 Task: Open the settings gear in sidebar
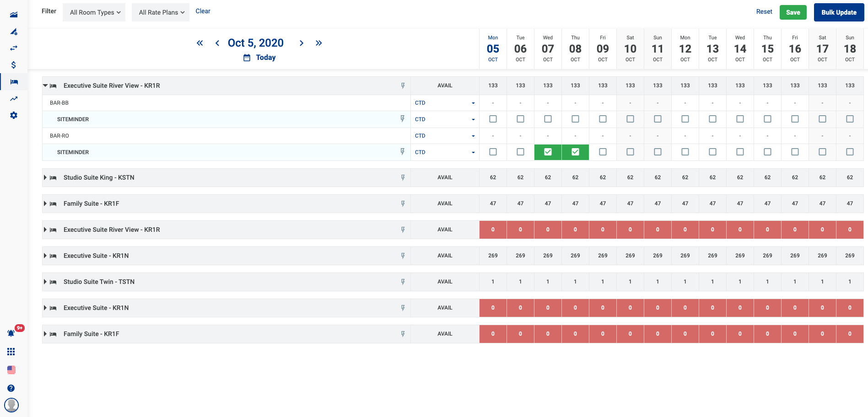point(14,115)
